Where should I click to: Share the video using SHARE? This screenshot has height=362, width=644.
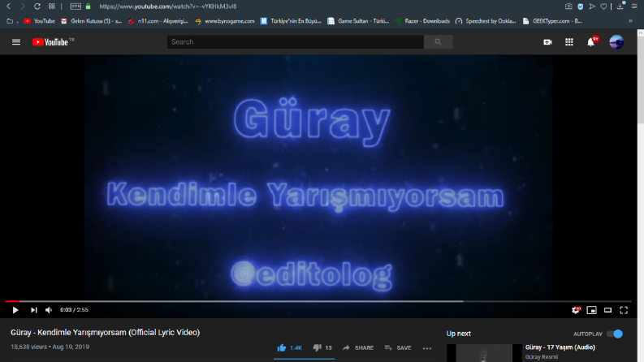(358, 347)
